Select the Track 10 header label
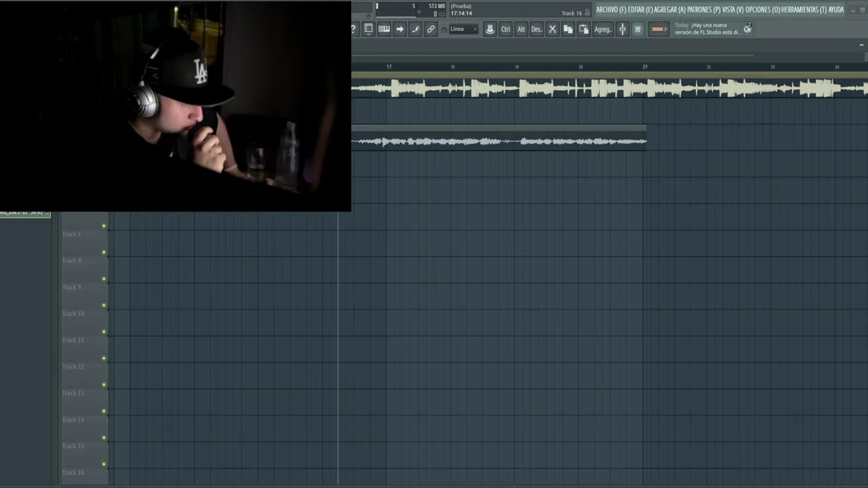The image size is (868, 488). point(73,314)
